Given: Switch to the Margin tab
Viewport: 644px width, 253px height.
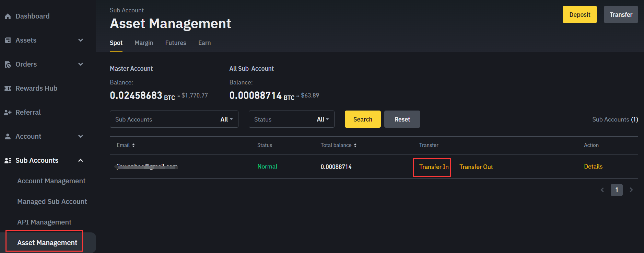Looking at the screenshot, I should [x=144, y=43].
